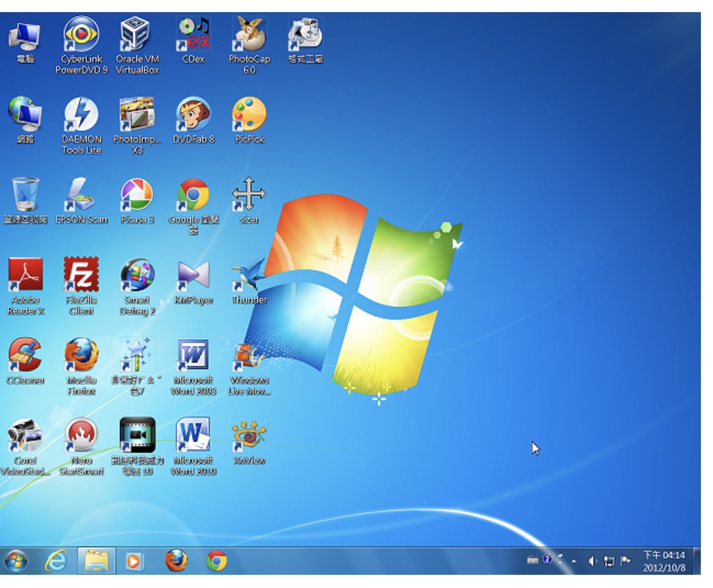Select the Picasa 3 desktop icon

tap(137, 201)
